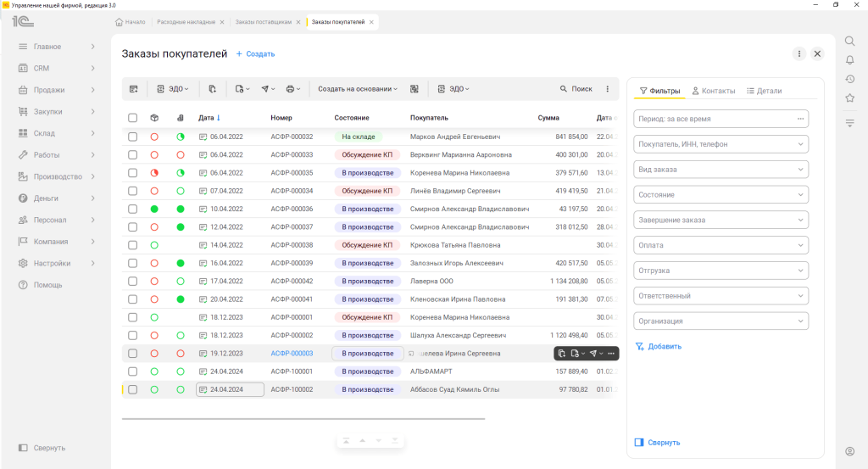Screen dimensions: 868x469
Task: Open the Создать на основании dropdown
Action: coord(358,88)
